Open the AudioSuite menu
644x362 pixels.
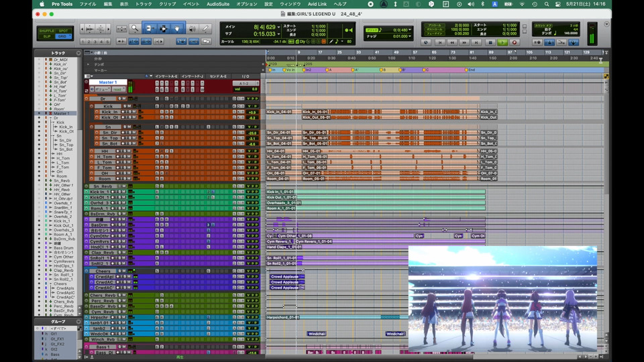point(217,4)
